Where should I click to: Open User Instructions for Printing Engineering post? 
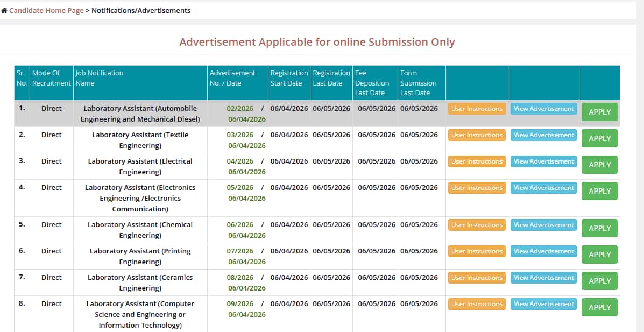point(477,251)
